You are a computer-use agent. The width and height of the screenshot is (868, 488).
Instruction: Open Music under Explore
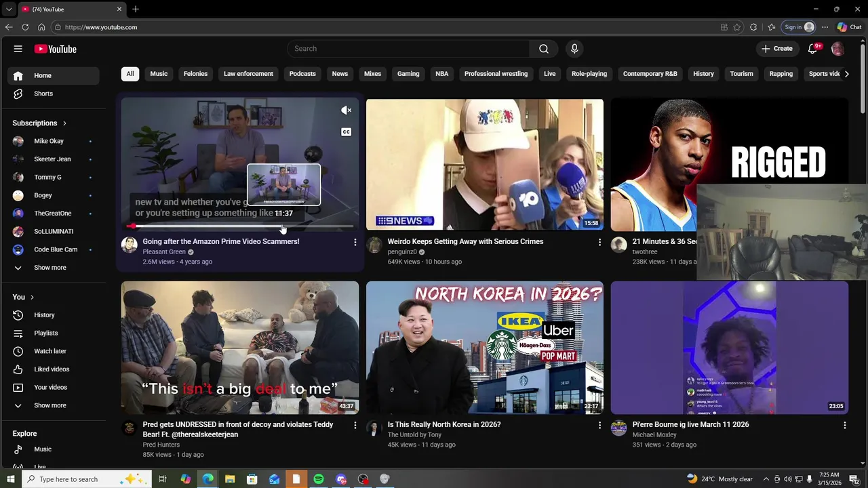54,449
